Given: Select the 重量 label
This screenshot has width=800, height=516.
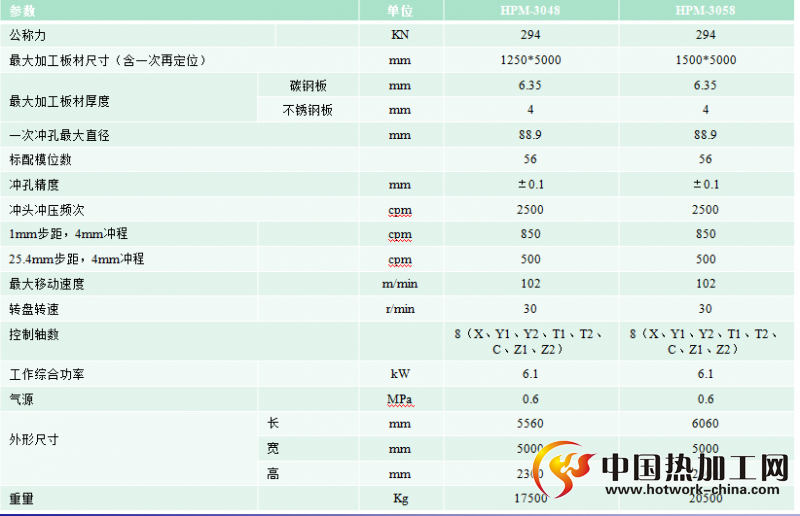Looking at the screenshot, I should [x=21, y=499].
